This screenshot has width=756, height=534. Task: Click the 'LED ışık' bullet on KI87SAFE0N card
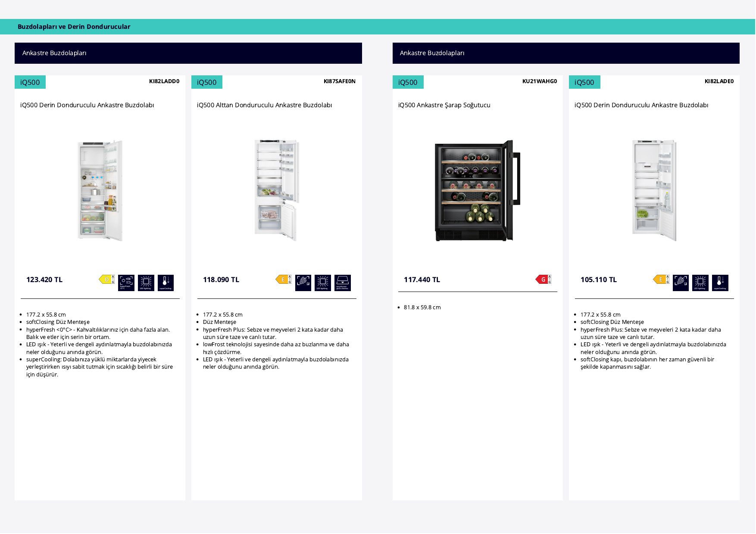276,363
